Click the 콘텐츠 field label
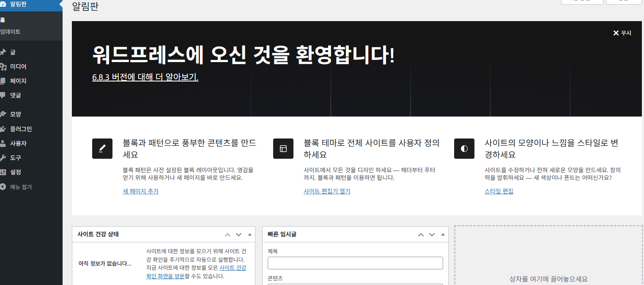Viewport: 644px width, 285px height. [x=275, y=278]
